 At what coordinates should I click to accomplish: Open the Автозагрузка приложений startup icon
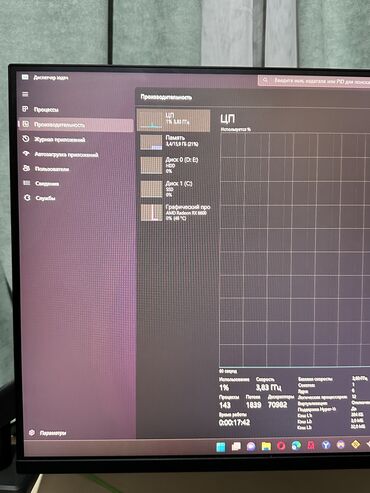(26, 154)
